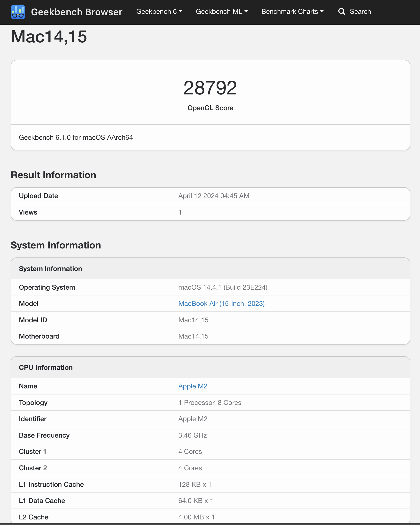Click the Views row label
This screenshot has width=420, height=525.
tap(28, 212)
